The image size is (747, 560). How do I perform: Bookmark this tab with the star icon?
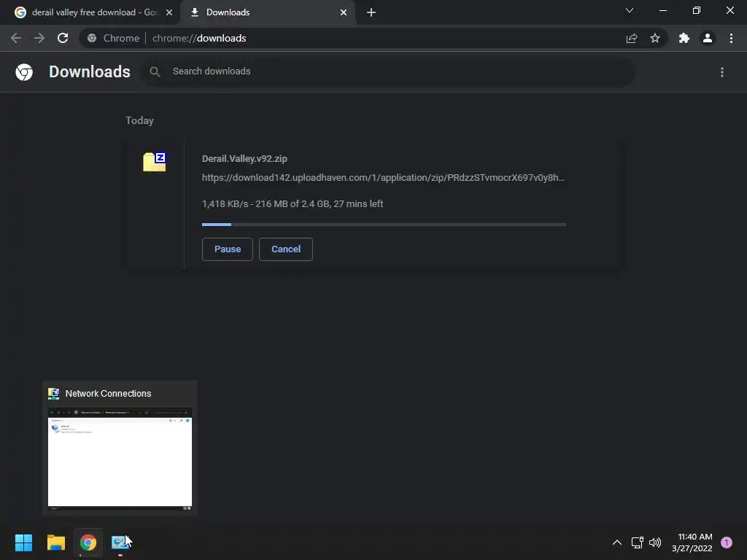click(x=655, y=38)
